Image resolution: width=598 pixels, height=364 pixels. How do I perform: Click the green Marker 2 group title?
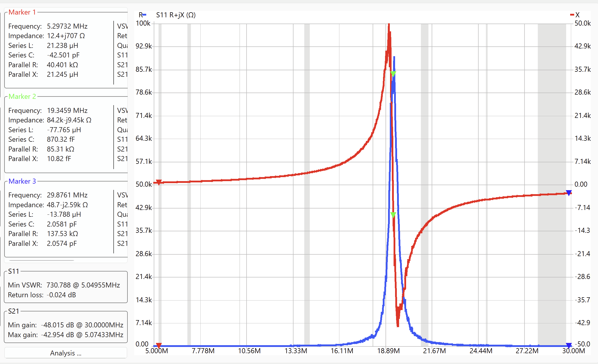tap(22, 96)
